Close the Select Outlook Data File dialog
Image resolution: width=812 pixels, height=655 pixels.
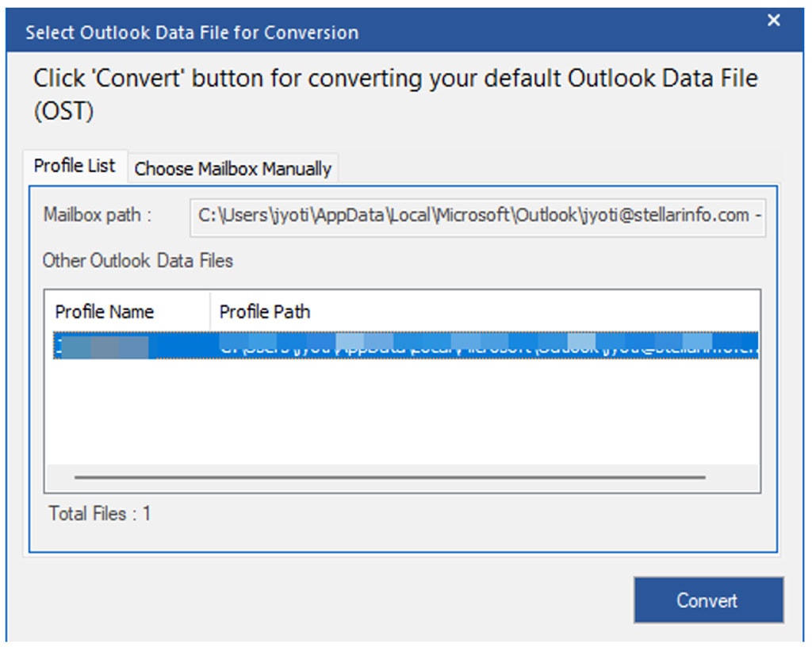coord(773,20)
